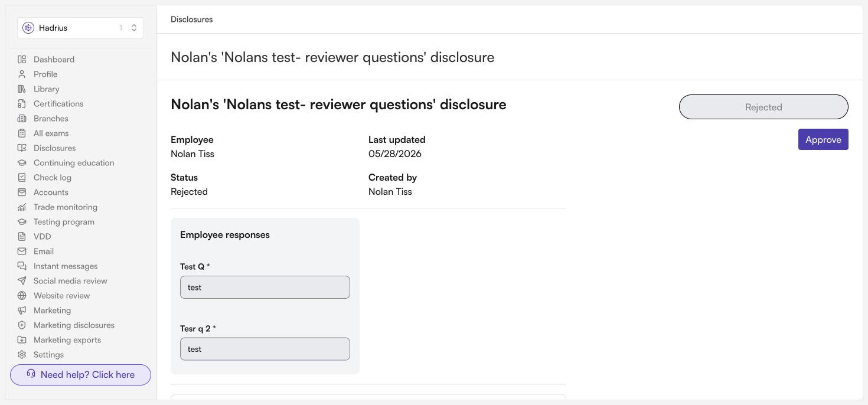Screen dimensions: 868x405
Task: Expand the Hadrius workspace selector
Action: (80, 28)
